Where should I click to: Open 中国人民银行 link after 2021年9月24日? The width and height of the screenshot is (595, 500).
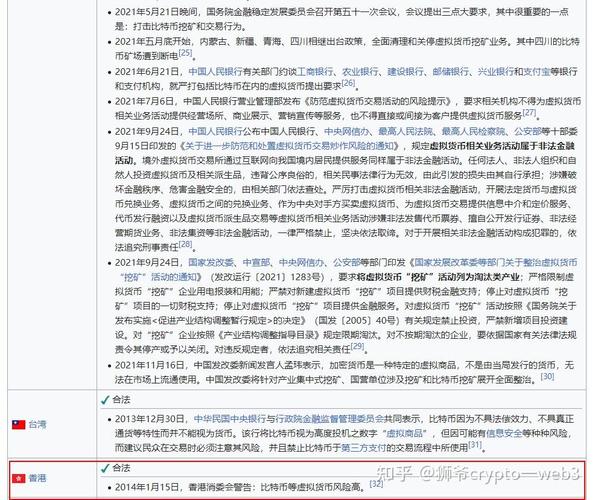215,132
